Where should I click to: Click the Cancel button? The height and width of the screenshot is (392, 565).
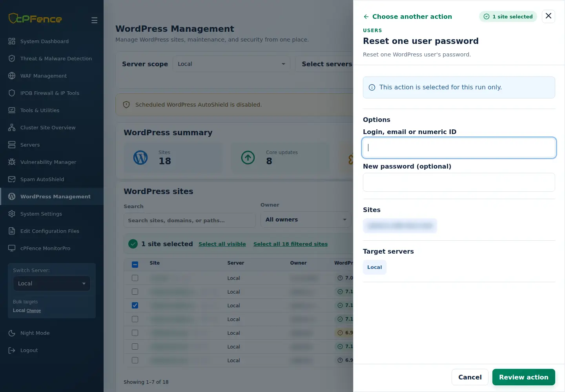[x=470, y=377]
